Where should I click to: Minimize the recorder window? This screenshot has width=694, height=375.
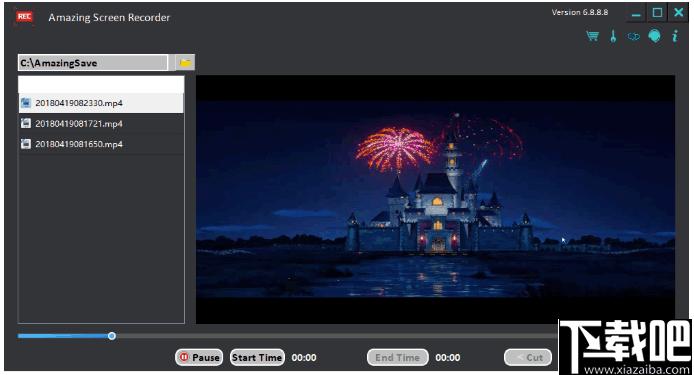pos(636,13)
